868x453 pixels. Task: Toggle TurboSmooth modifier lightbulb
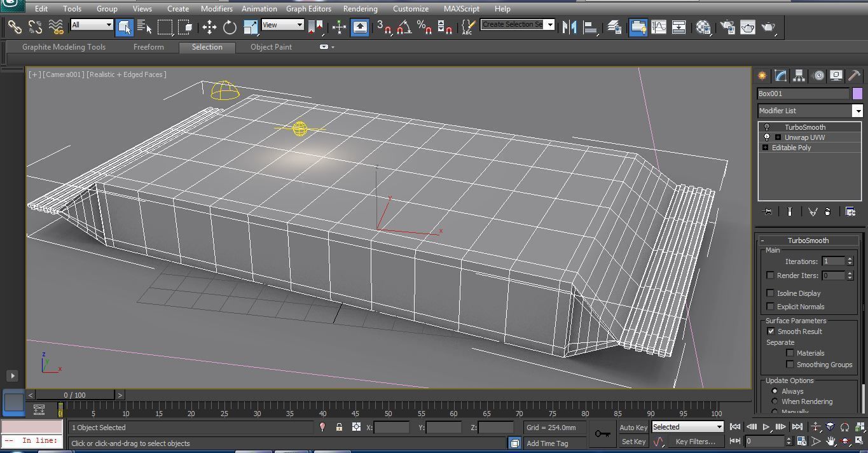[767, 127]
